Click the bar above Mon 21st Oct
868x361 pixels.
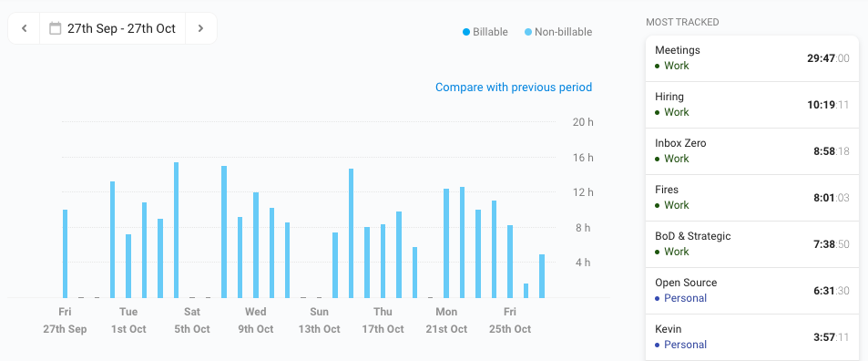[x=446, y=243]
